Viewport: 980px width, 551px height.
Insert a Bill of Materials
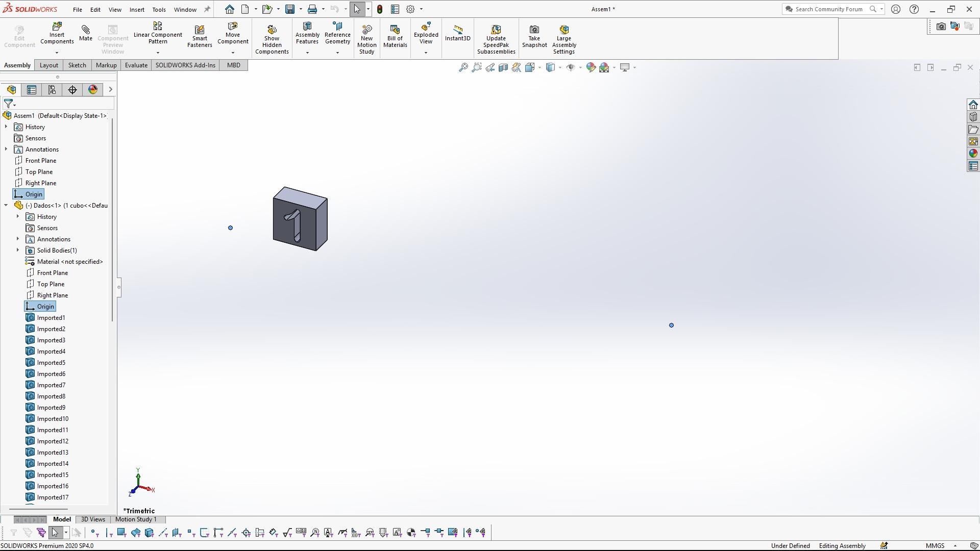(x=395, y=36)
